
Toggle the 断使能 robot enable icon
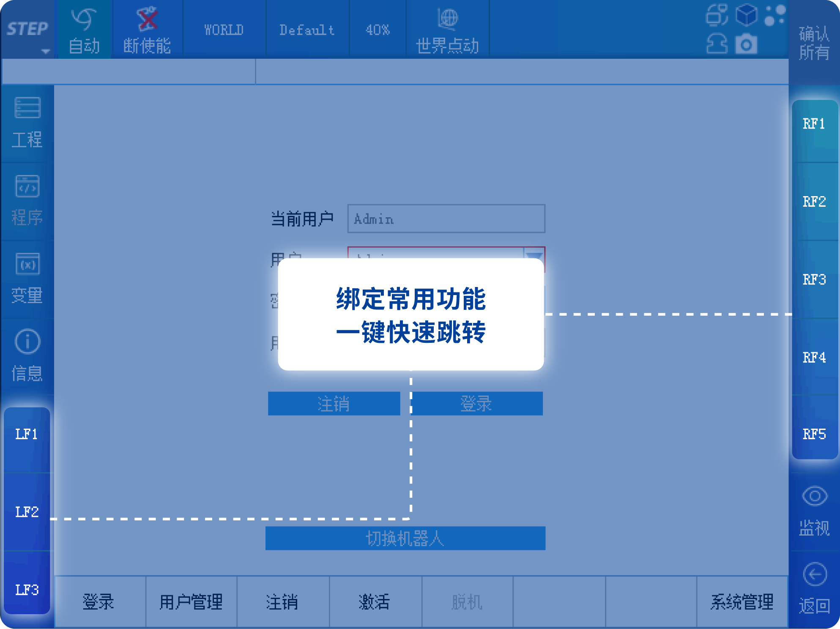coord(147,30)
